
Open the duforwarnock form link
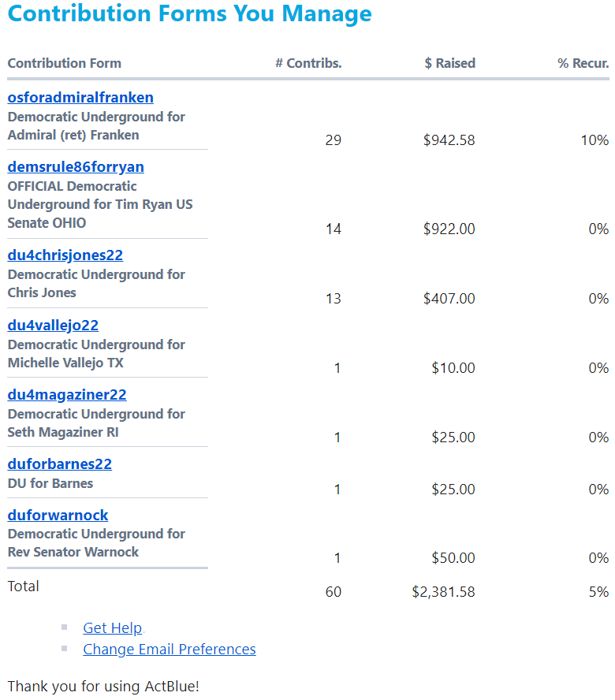pos(58,516)
